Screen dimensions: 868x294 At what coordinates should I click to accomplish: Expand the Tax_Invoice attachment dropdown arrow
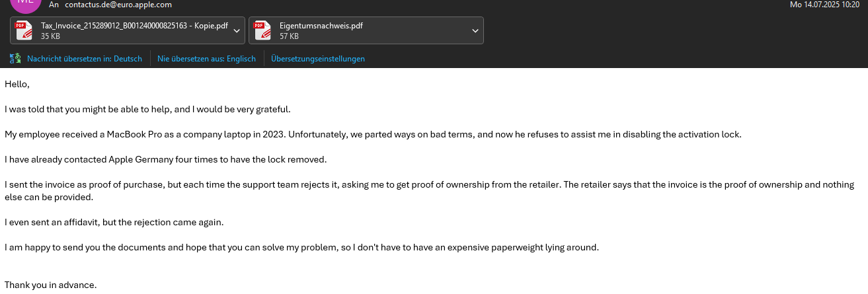237,30
